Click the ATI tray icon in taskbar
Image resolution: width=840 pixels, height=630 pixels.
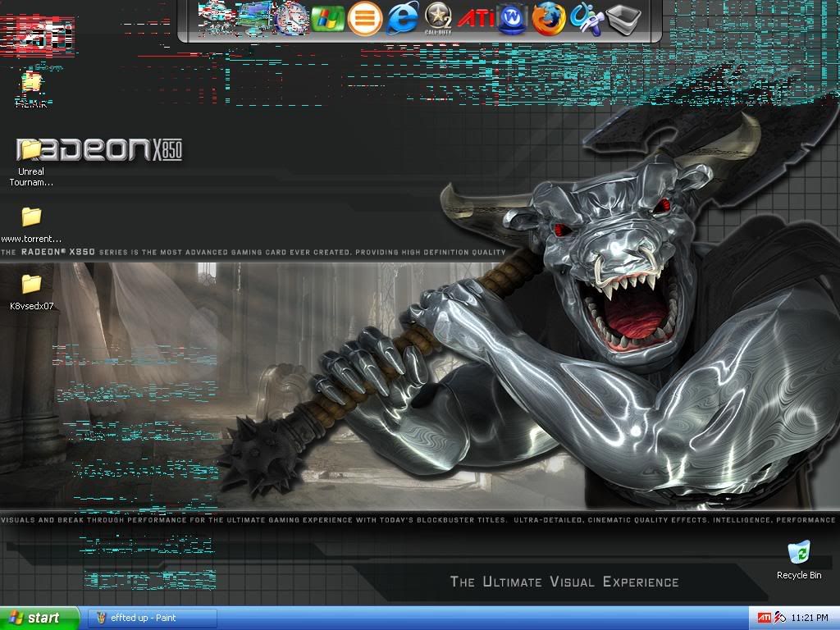click(x=764, y=618)
